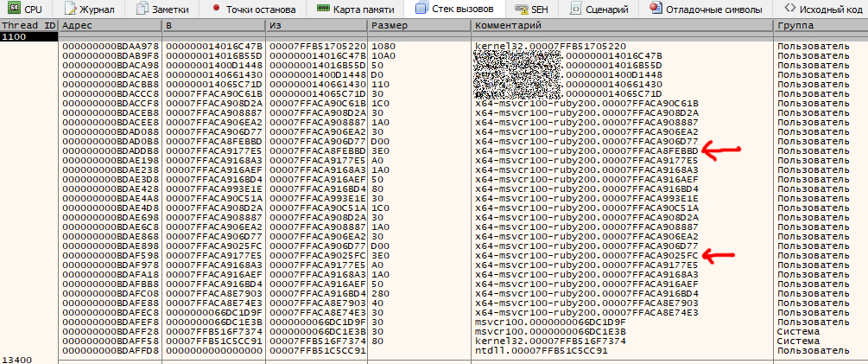Click the Комментарий column header
This screenshot has width=868, height=364.
point(622,26)
